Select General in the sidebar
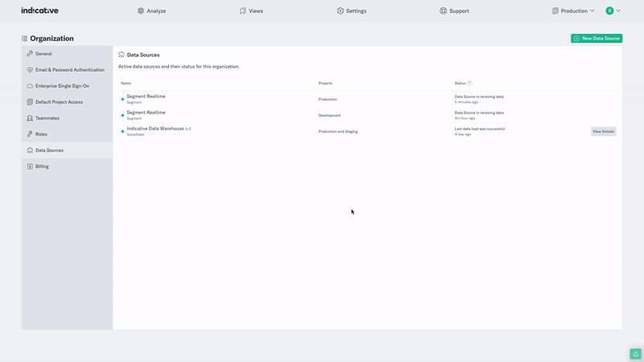This screenshot has width=644, height=362. [x=68, y=54]
